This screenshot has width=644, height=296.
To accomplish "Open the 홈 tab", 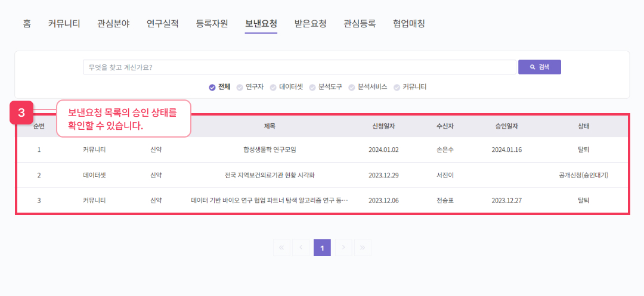I will click(x=27, y=23).
